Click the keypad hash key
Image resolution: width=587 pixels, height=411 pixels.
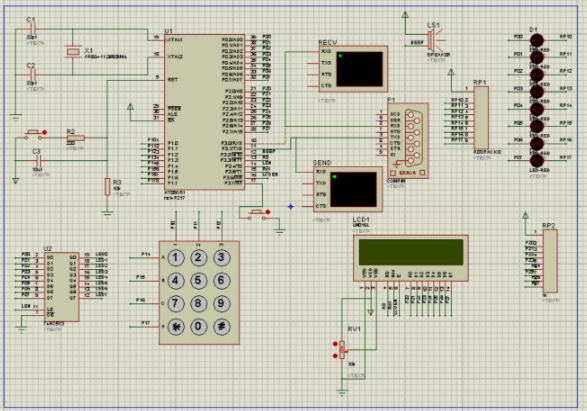[x=222, y=327]
